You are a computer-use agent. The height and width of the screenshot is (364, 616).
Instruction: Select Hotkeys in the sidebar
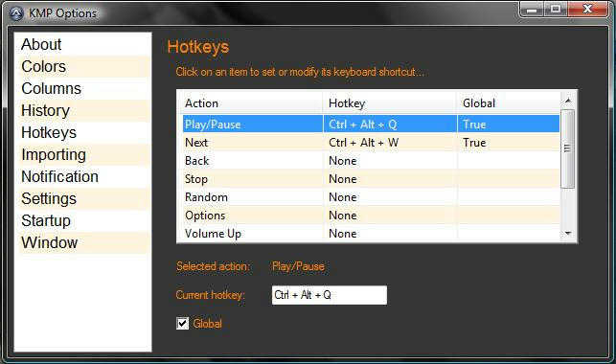(x=83, y=132)
